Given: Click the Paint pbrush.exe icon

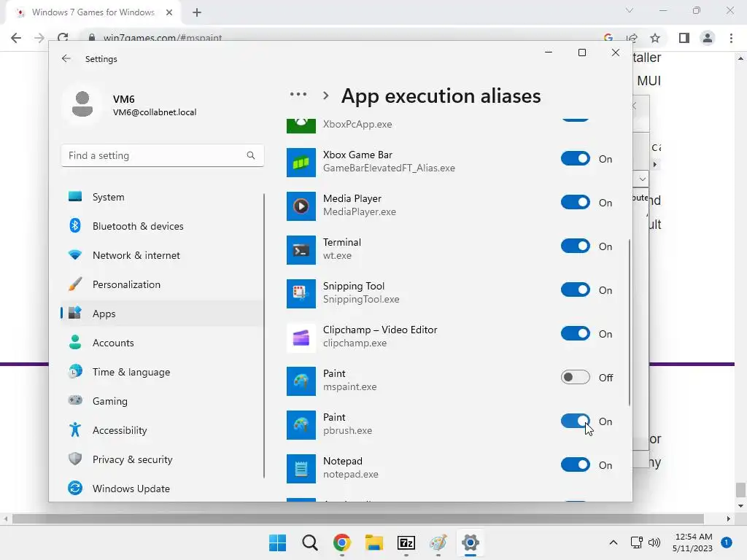Looking at the screenshot, I should tap(301, 425).
